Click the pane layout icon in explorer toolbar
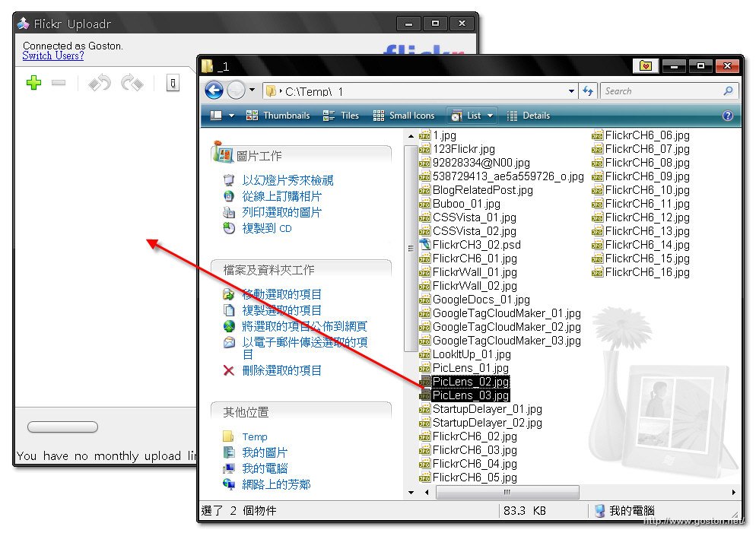 [216, 115]
